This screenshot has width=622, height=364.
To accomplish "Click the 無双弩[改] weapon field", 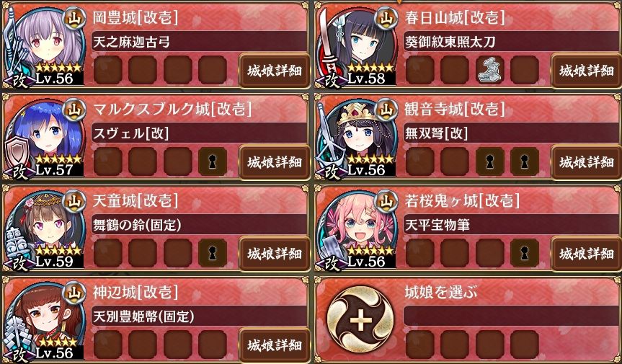I will click(x=511, y=133).
